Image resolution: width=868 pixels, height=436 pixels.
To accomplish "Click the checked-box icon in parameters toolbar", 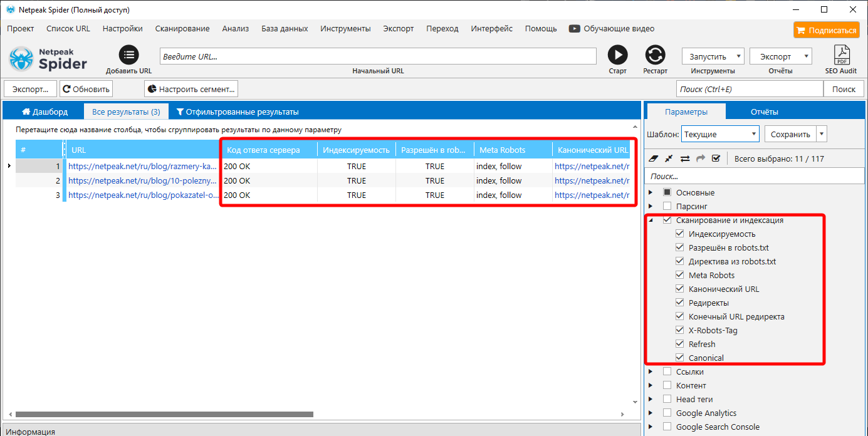I will coord(716,158).
